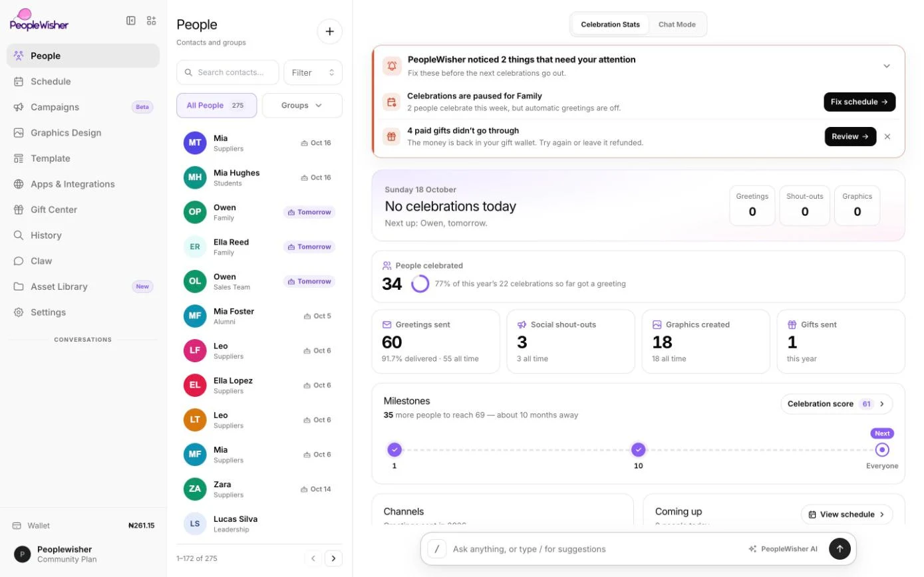Select Zara's ZA avatar
The image size is (924, 577).
point(195,489)
